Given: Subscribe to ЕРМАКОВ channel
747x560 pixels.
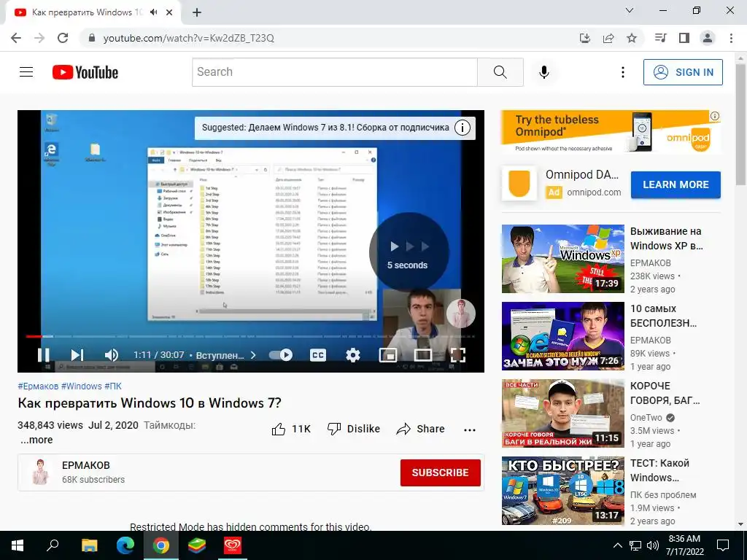Looking at the screenshot, I should pyautogui.click(x=440, y=472).
